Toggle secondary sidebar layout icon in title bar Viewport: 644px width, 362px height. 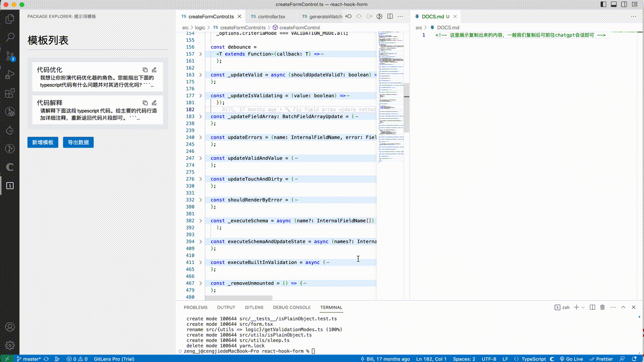click(x=624, y=5)
